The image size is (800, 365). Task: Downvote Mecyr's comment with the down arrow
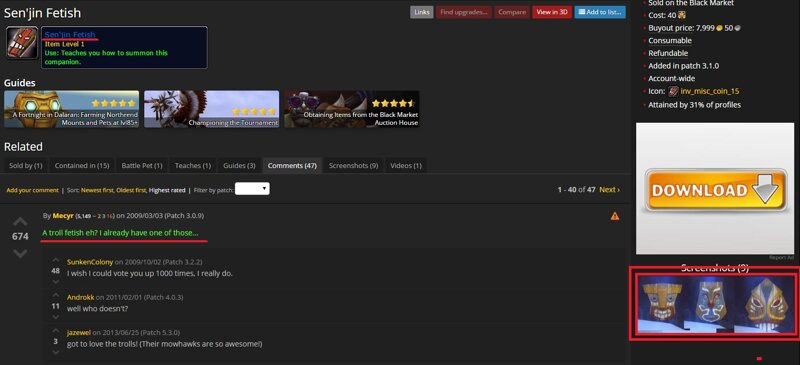(x=20, y=253)
